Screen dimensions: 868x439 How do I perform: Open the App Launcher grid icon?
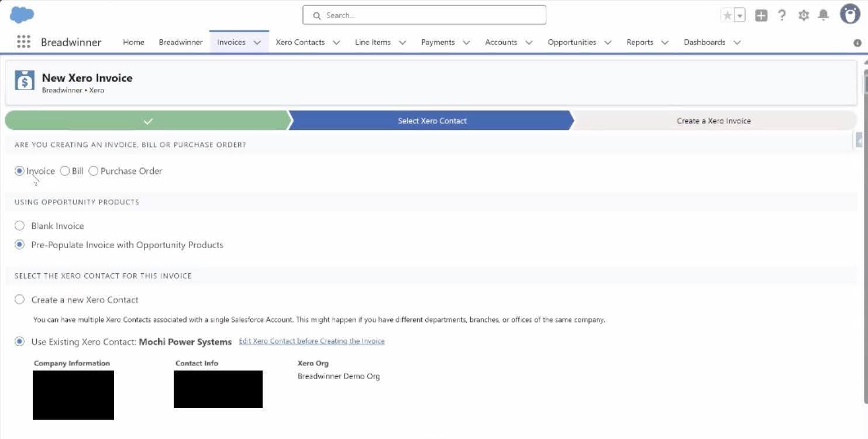23,42
